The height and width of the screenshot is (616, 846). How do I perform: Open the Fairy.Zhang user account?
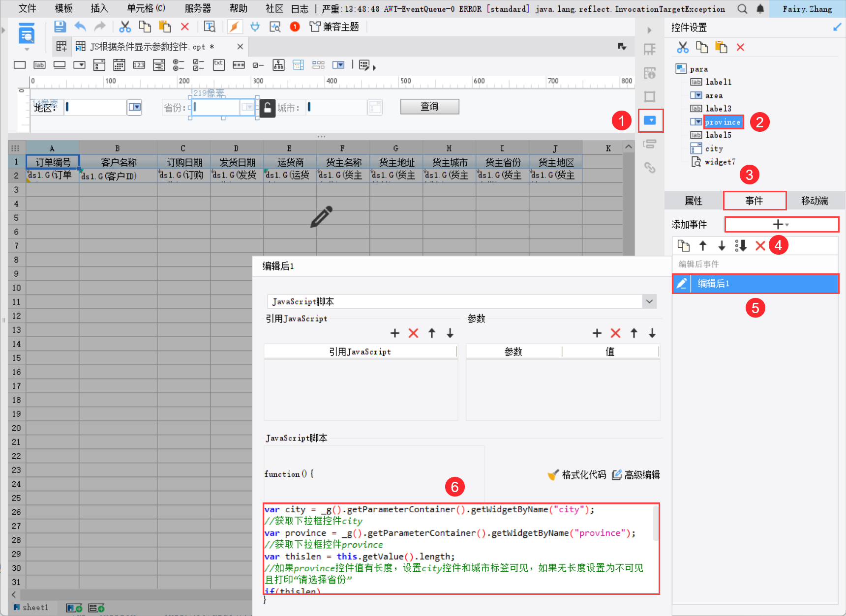807,9
